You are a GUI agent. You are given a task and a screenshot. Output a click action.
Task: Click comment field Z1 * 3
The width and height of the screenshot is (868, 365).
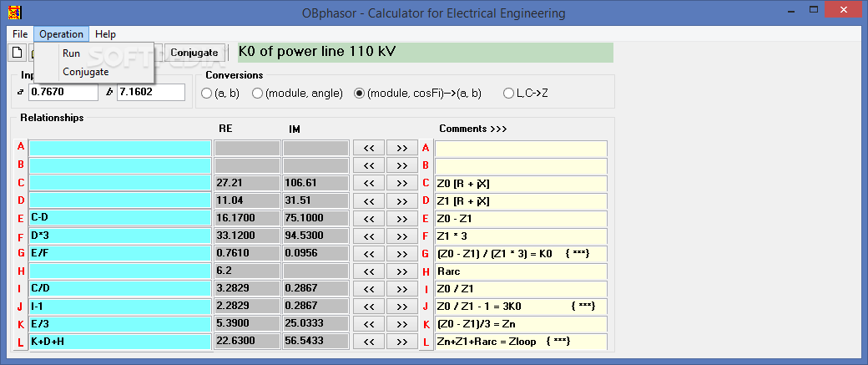tap(521, 236)
